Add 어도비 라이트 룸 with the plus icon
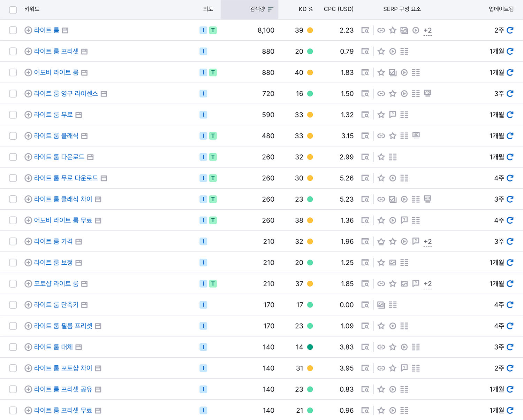Image resolution: width=523 pixels, height=420 pixels. pyautogui.click(x=28, y=72)
